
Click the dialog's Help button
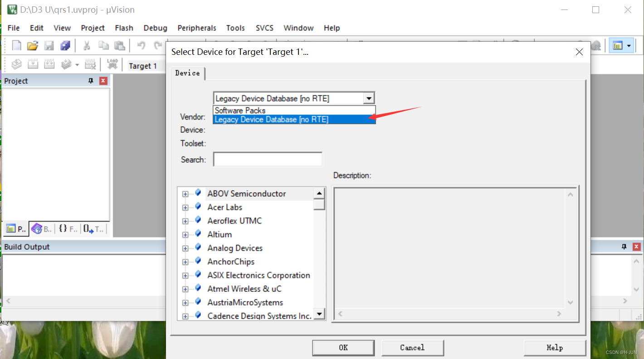[555, 348]
